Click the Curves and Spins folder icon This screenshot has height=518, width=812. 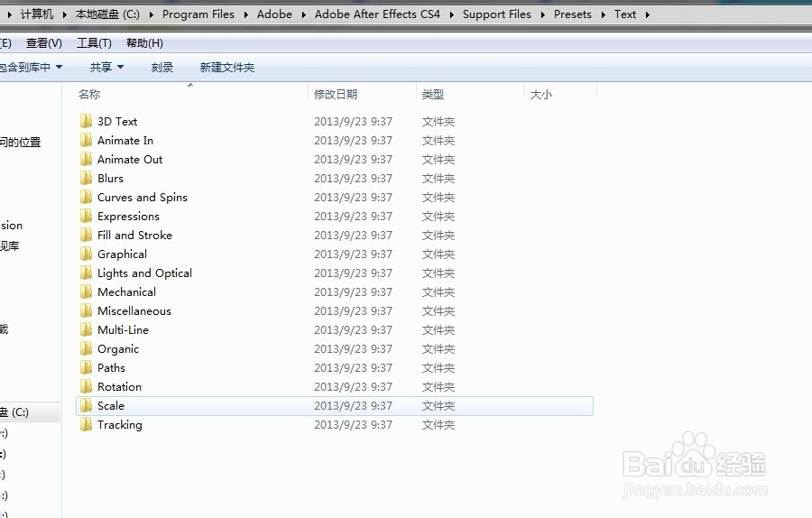click(86, 197)
